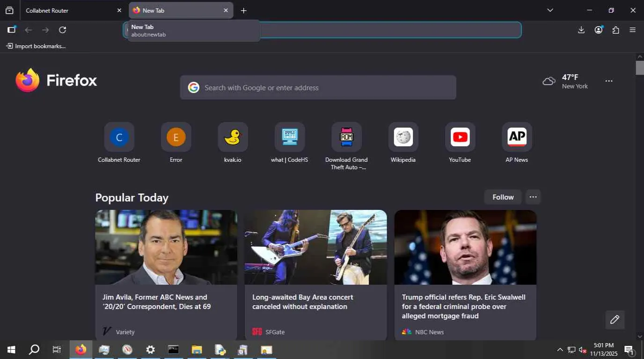Open the Eric Swalwell NBC News story

tap(465, 275)
